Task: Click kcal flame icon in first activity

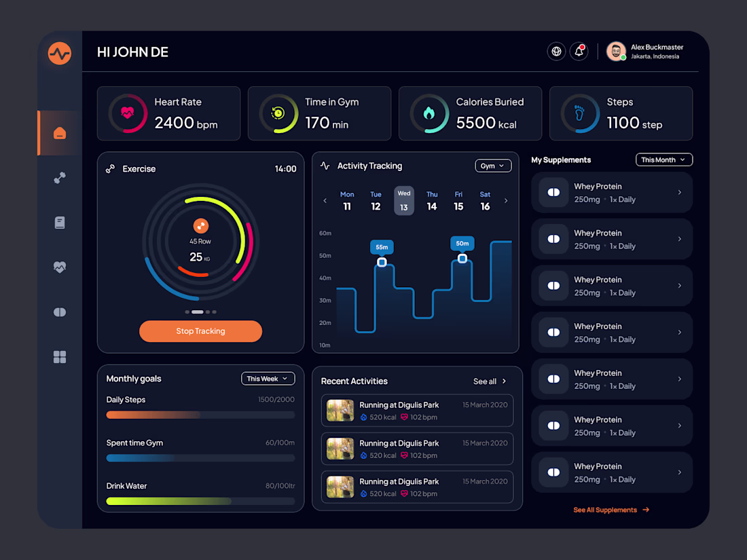Action: click(363, 417)
